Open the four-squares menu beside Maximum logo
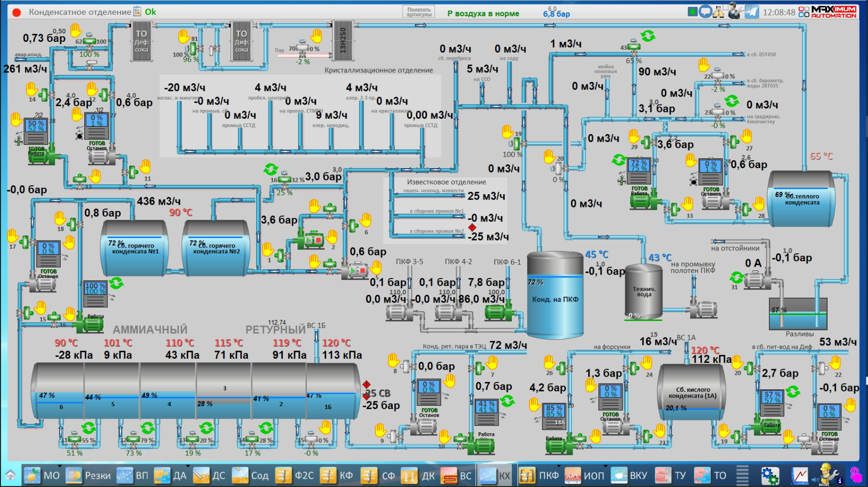 [x=803, y=12]
